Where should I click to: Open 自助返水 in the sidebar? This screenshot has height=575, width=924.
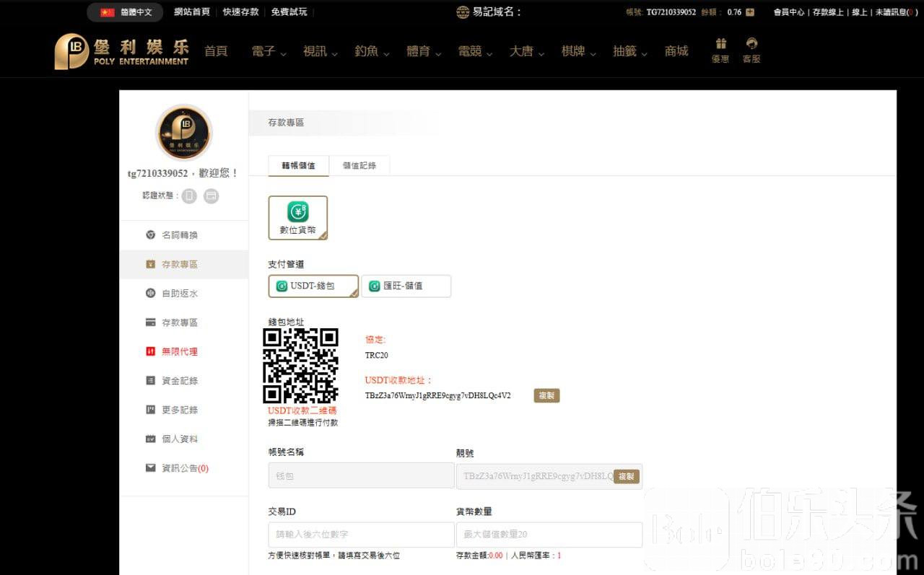(x=179, y=294)
